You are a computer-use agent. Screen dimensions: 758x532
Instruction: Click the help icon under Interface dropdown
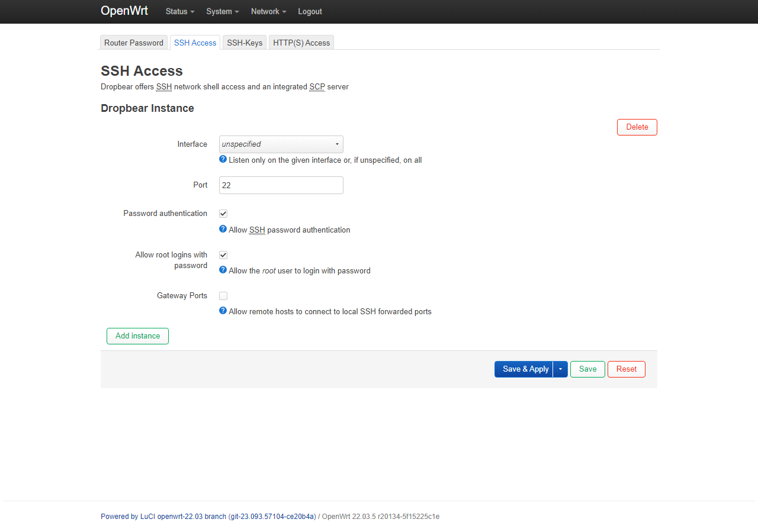click(223, 159)
